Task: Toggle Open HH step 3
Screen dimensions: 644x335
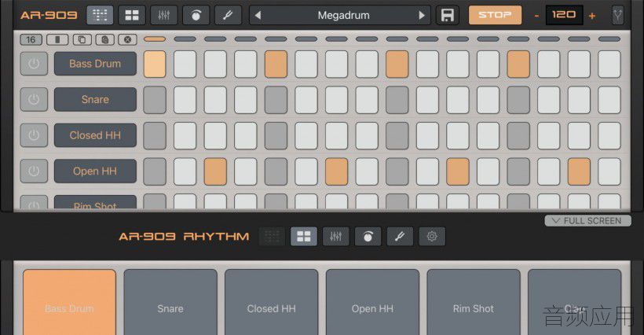Action: point(215,171)
